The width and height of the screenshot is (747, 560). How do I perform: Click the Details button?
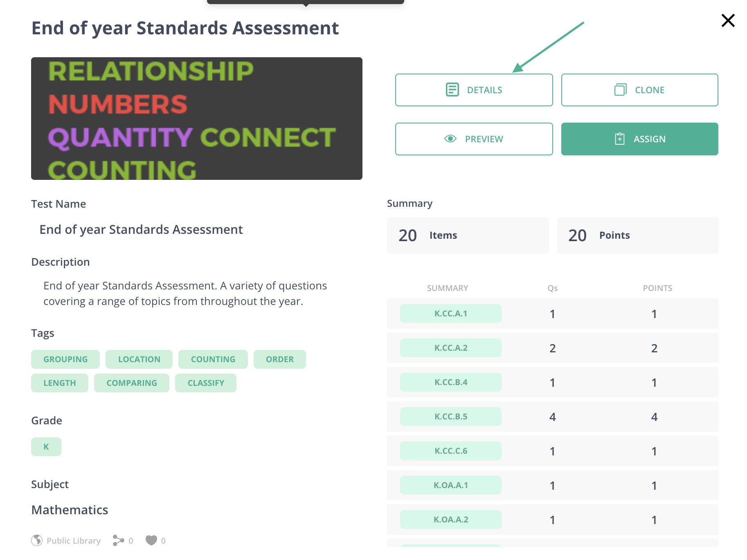pyautogui.click(x=474, y=90)
